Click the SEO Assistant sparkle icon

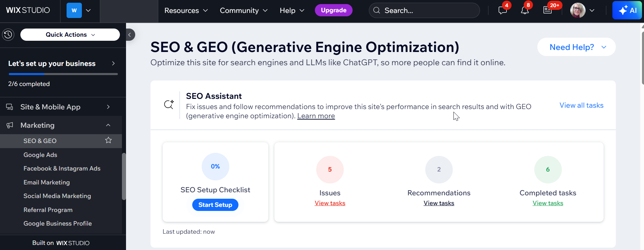coord(169,105)
